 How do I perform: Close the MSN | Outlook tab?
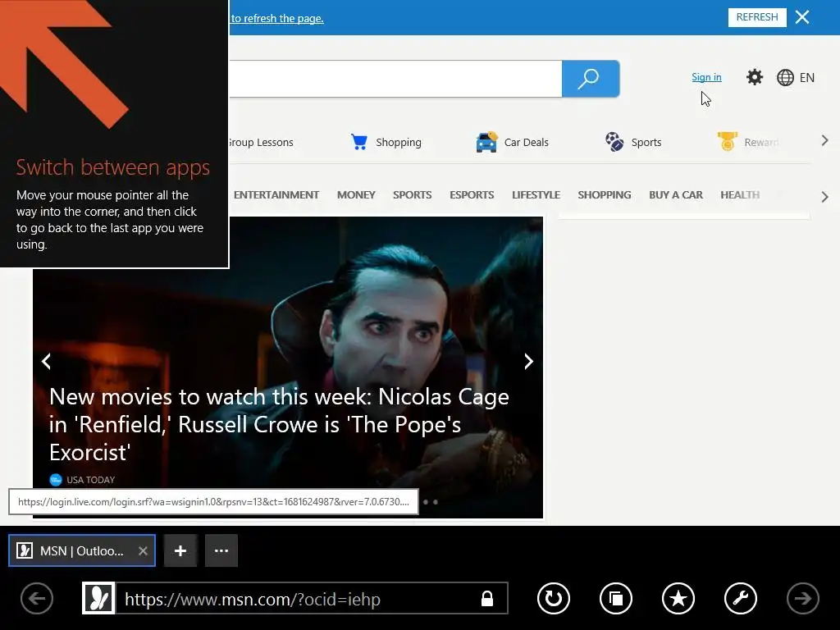pos(143,550)
